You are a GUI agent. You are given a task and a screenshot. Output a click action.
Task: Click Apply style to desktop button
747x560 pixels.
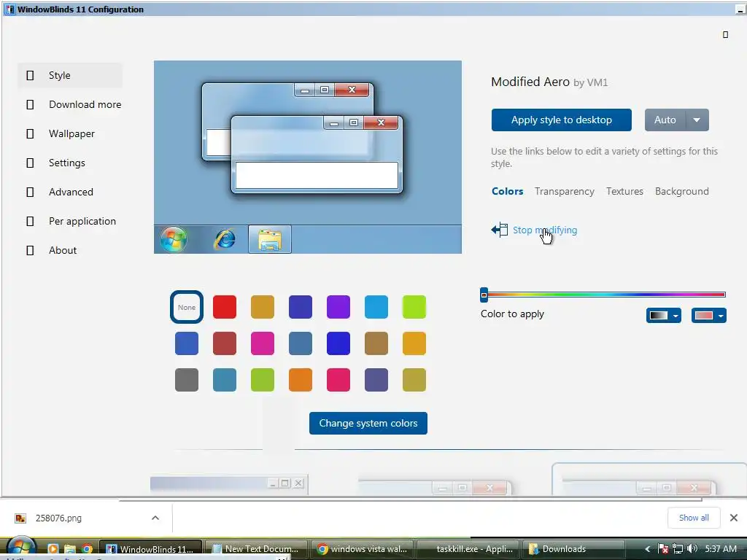(x=561, y=120)
